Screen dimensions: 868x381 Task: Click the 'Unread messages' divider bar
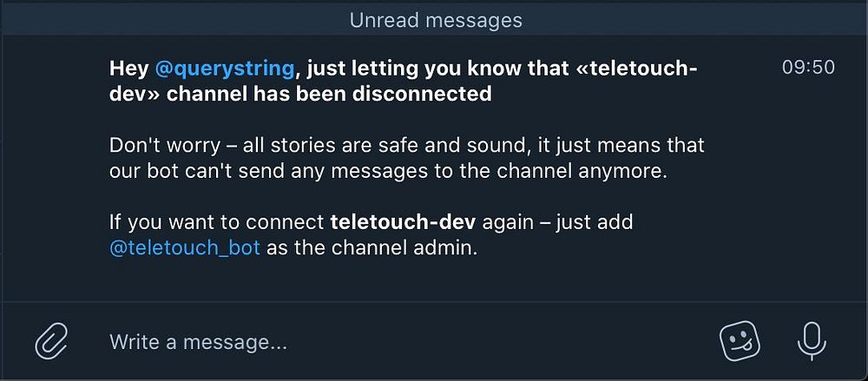click(435, 19)
